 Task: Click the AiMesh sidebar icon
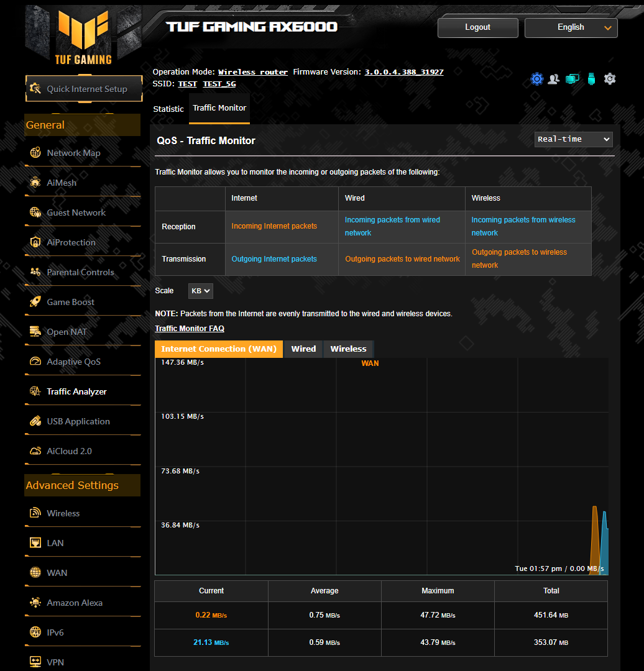click(x=35, y=183)
